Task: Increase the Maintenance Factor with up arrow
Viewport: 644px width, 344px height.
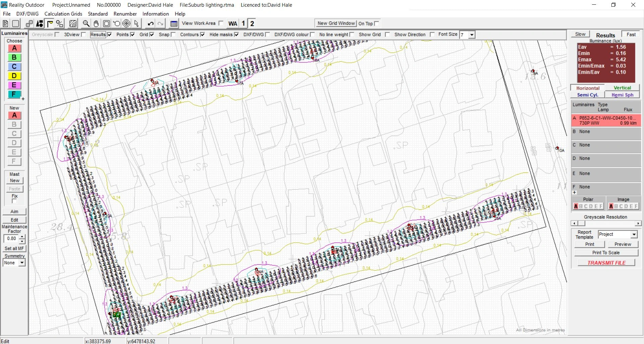Action: 22,237
